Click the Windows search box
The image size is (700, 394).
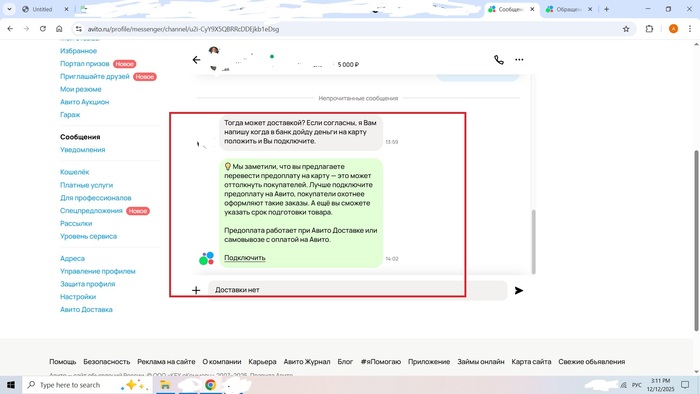[87, 385]
